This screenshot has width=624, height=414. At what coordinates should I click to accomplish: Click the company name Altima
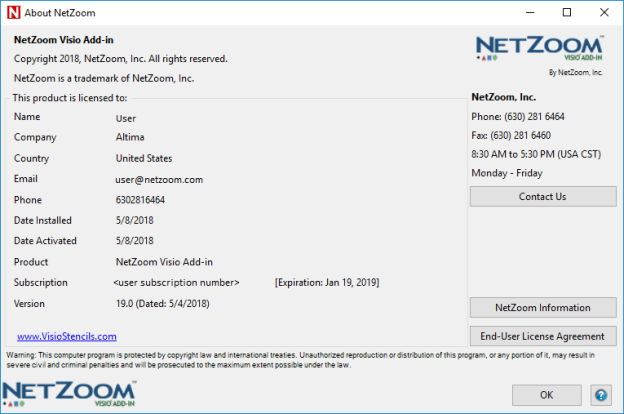pyautogui.click(x=130, y=137)
